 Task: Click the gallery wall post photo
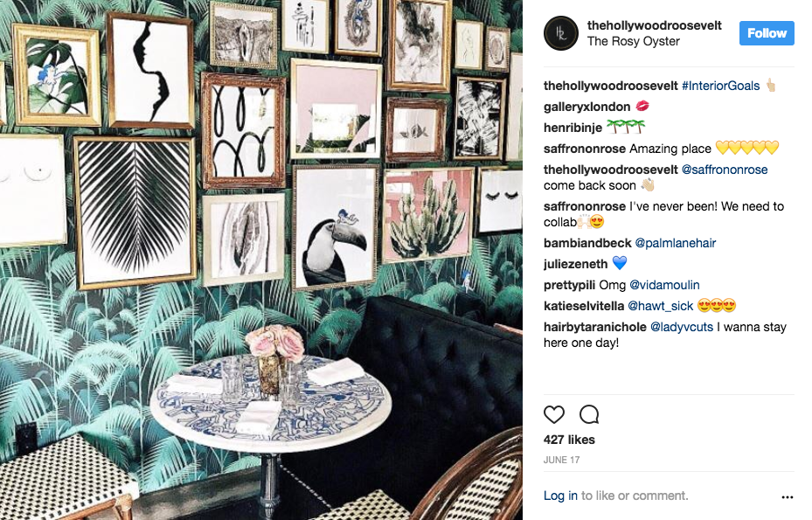261,260
